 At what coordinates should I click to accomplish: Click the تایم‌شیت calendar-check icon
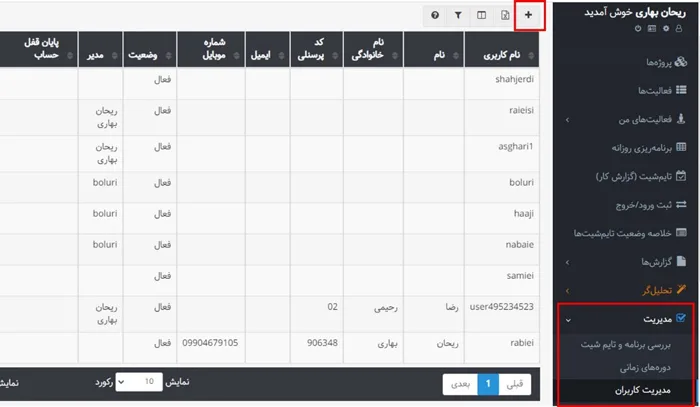[681, 175]
